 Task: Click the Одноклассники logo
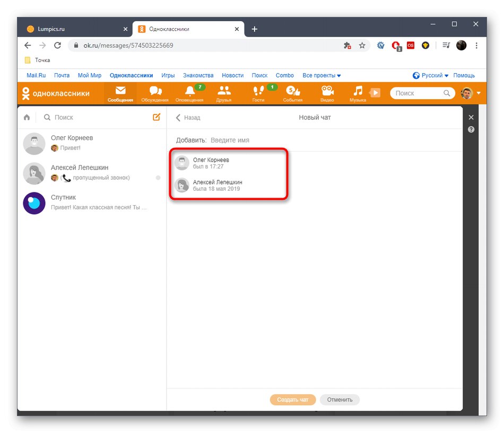(56, 93)
